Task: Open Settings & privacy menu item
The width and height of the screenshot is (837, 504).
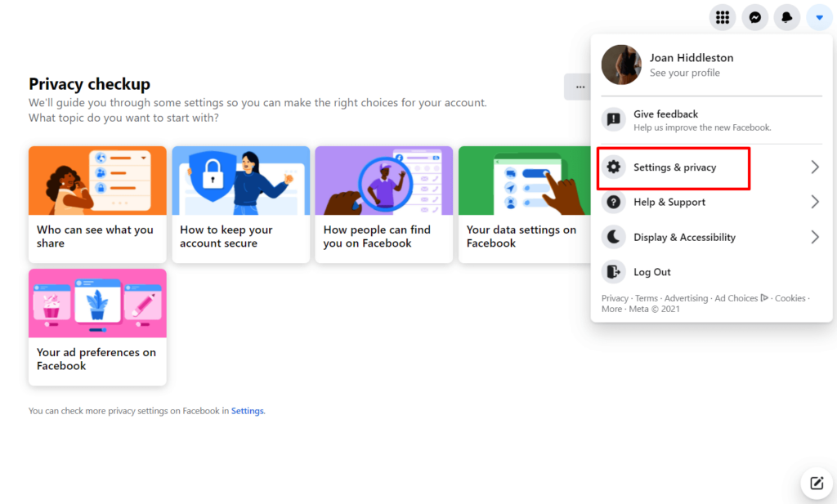Action: click(712, 167)
